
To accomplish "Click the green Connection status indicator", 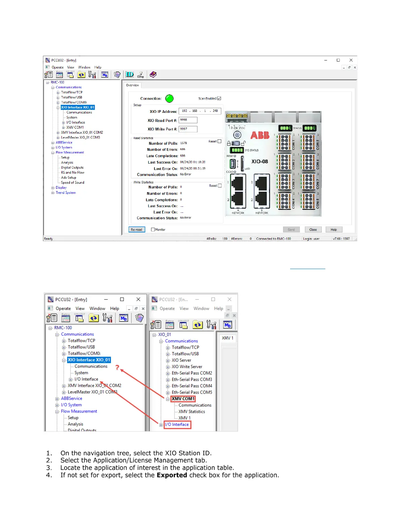I will [x=170, y=98].
